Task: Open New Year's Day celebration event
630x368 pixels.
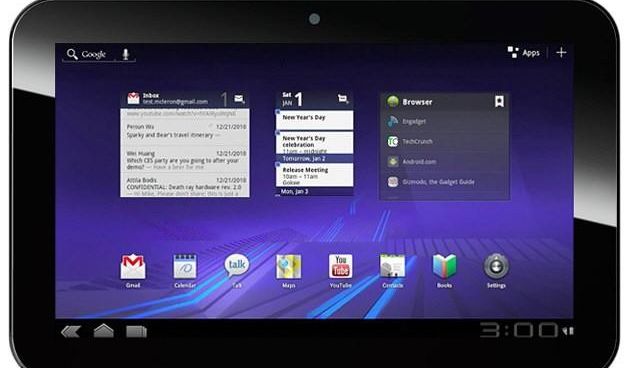Action: tap(315, 142)
